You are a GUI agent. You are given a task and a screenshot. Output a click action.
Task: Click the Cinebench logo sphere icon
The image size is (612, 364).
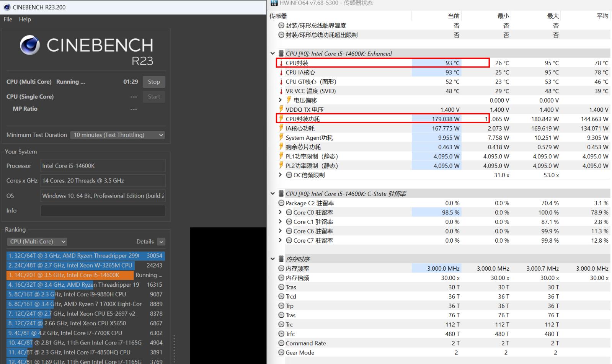point(29,45)
